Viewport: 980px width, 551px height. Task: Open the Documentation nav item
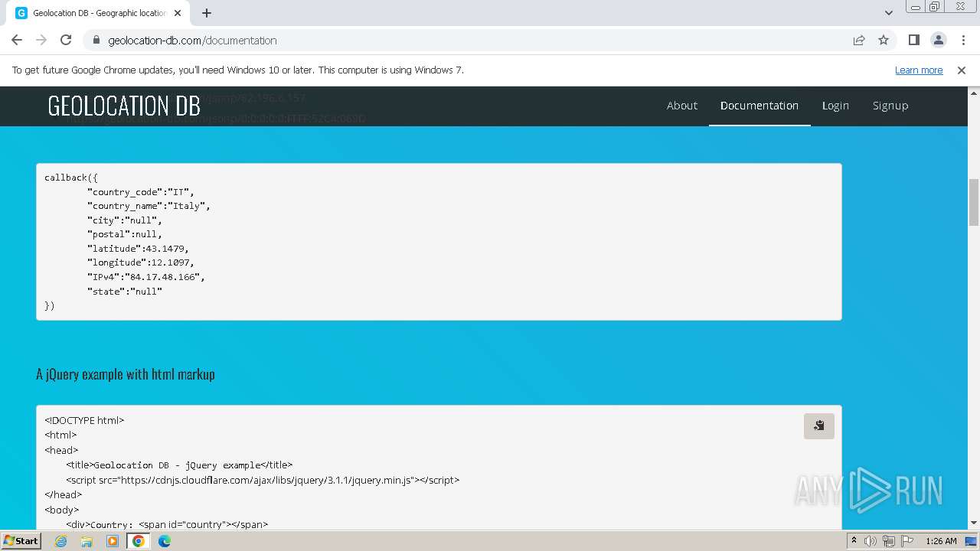[x=759, y=106]
